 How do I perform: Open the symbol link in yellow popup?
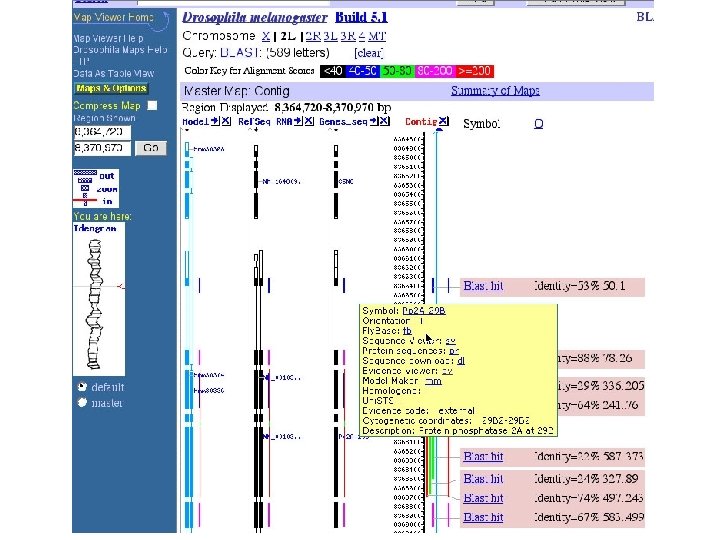424,311
